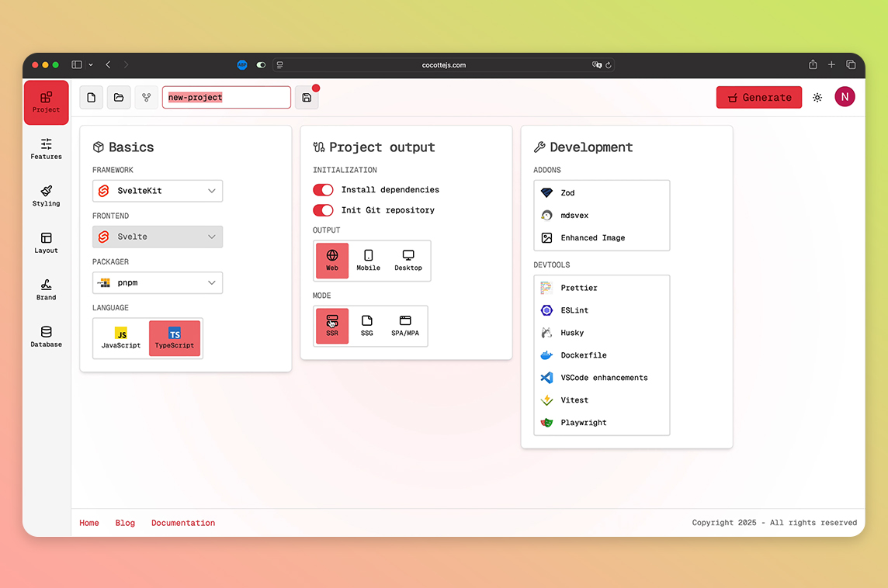Click the new-project name input field
Image resolution: width=888 pixels, height=588 pixels.
point(226,98)
